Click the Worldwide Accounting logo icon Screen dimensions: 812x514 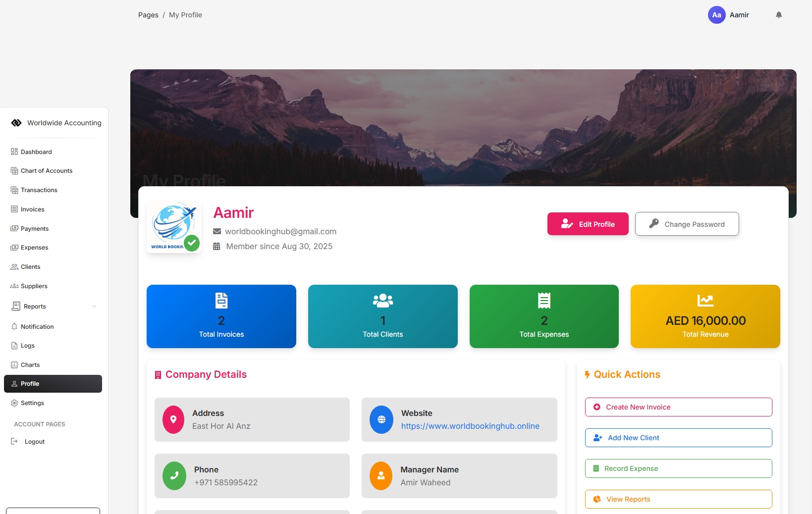click(16, 122)
